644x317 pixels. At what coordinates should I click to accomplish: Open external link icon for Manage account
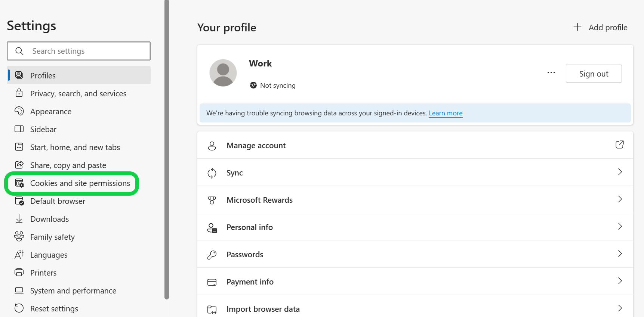620,144
